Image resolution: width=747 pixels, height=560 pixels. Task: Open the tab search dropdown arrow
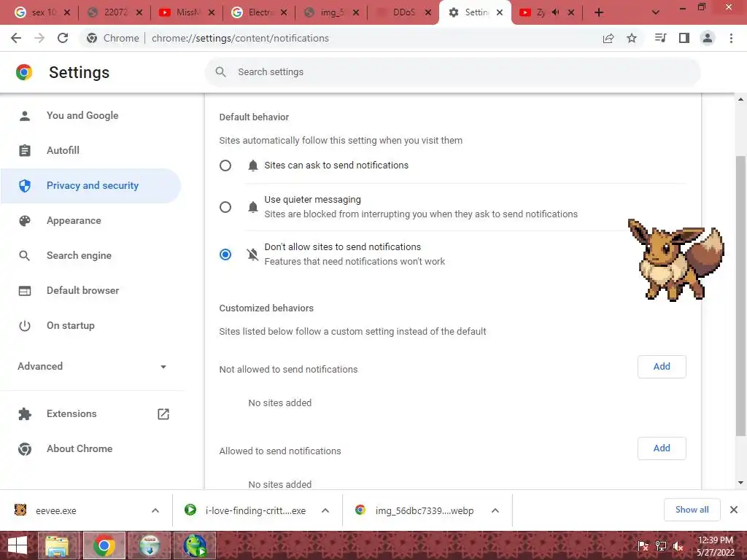pyautogui.click(x=656, y=12)
